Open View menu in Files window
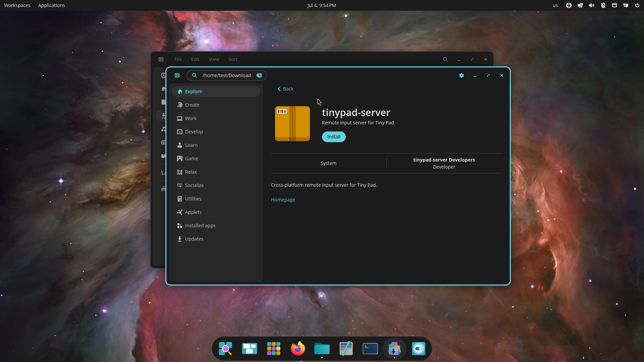Screen dimensions: 644x362 click(214, 59)
